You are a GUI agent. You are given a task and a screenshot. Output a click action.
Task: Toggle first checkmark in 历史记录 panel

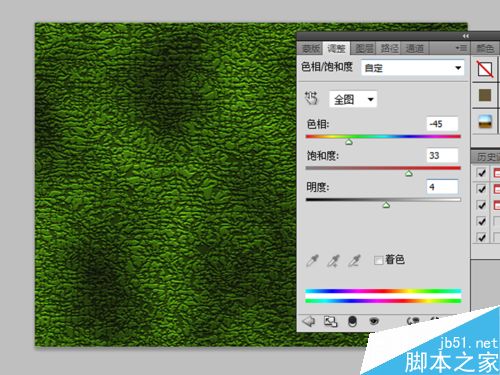(x=481, y=173)
